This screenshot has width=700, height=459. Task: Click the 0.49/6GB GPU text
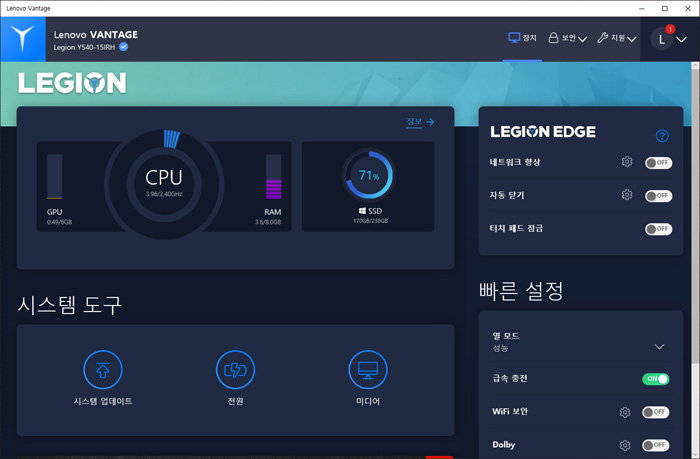[59, 222]
